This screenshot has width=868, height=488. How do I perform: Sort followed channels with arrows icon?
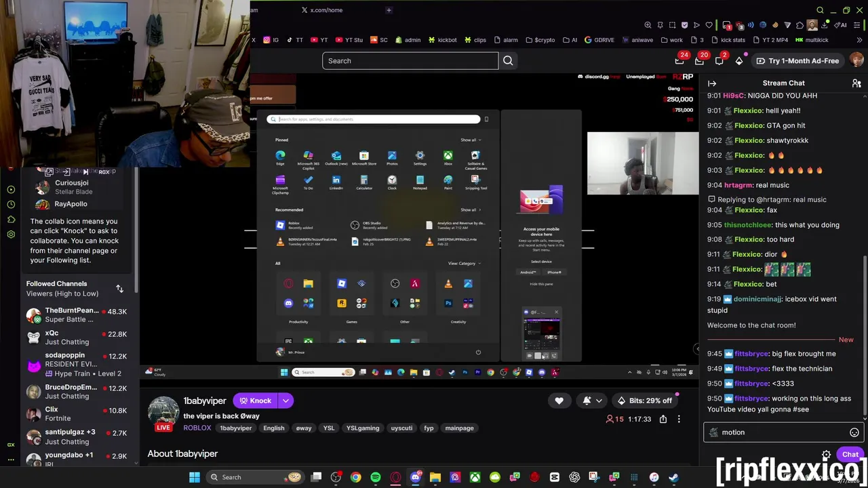[119, 289]
